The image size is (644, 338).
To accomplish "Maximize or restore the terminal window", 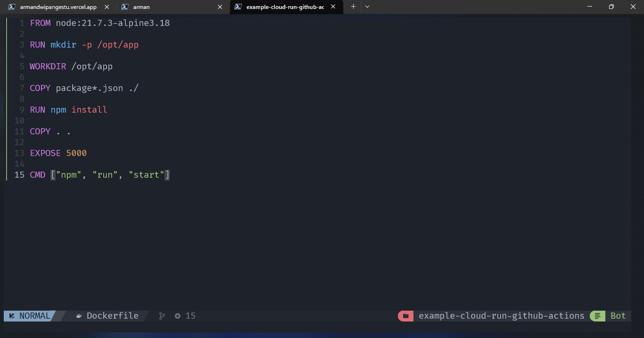I will click(x=611, y=7).
